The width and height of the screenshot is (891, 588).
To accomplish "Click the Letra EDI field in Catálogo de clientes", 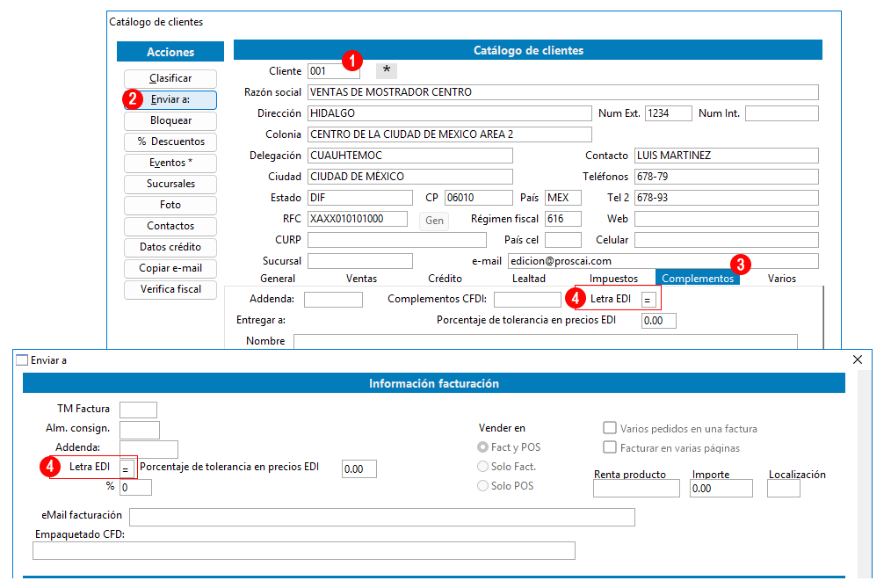I will click(648, 300).
